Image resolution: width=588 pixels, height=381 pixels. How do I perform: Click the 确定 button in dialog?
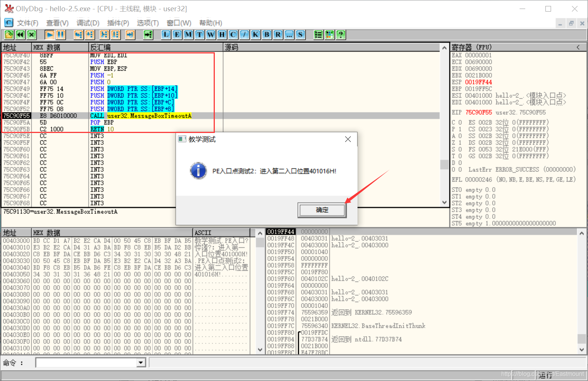pyautogui.click(x=322, y=210)
